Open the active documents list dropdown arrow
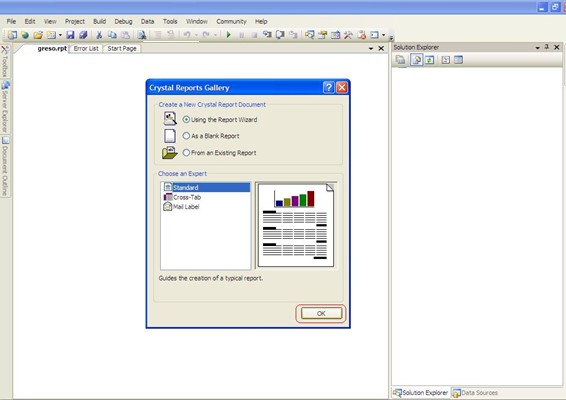Screen dimensions: 566x400 pos(371,48)
